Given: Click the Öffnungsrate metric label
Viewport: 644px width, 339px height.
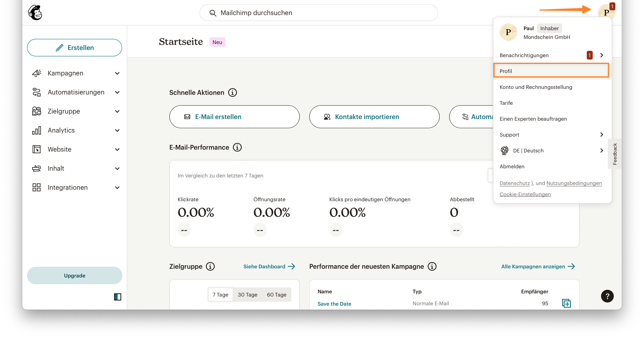Looking at the screenshot, I should pos(270,199).
